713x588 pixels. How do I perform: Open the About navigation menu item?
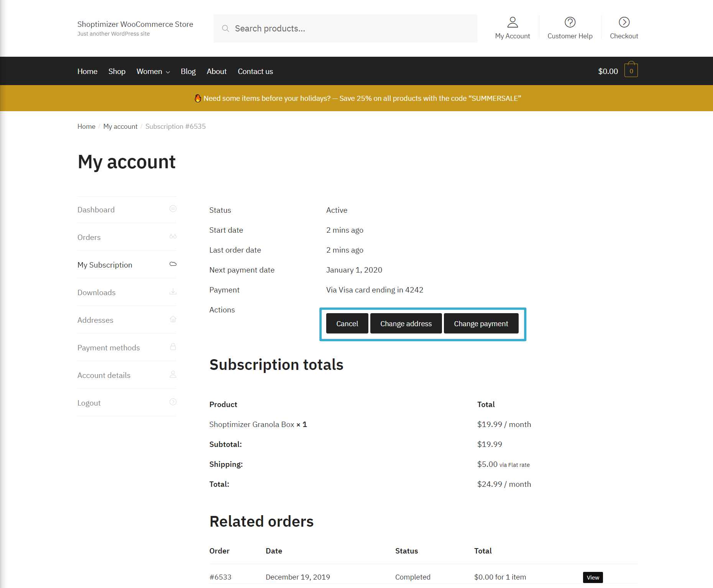click(x=217, y=71)
